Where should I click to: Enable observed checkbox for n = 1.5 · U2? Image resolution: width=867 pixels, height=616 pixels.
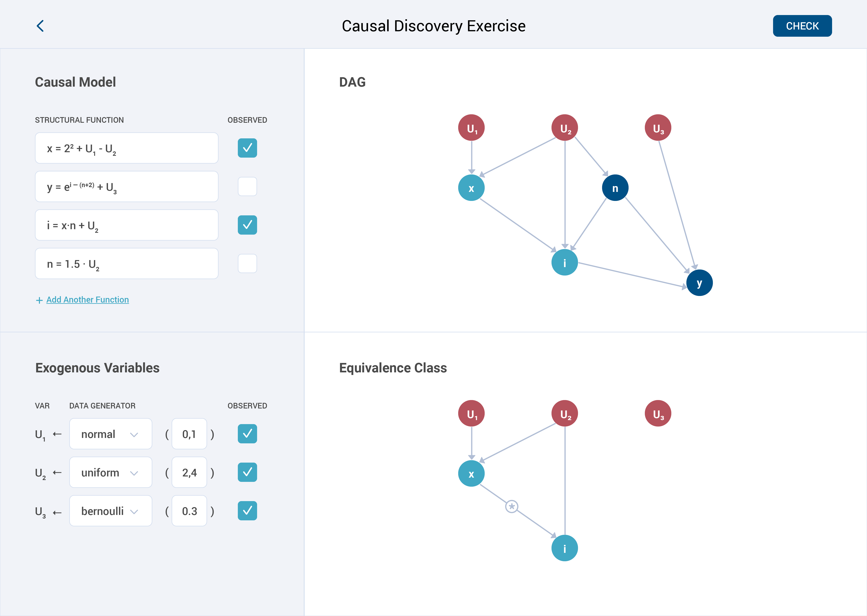[247, 264]
